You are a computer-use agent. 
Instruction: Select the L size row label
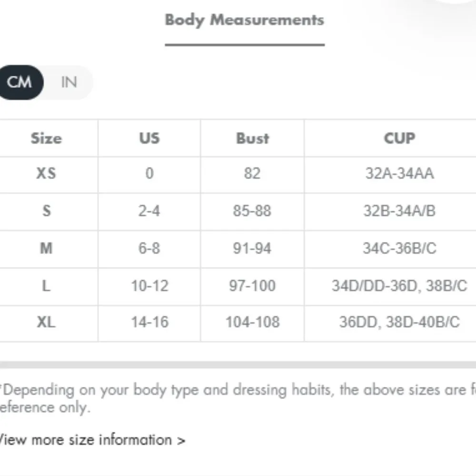pos(46,286)
